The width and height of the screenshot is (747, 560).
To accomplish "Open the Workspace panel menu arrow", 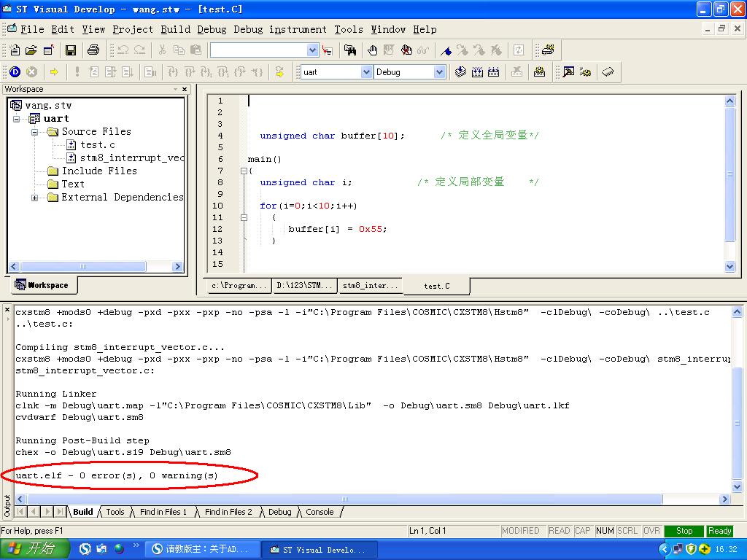I will click(x=175, y=89).
